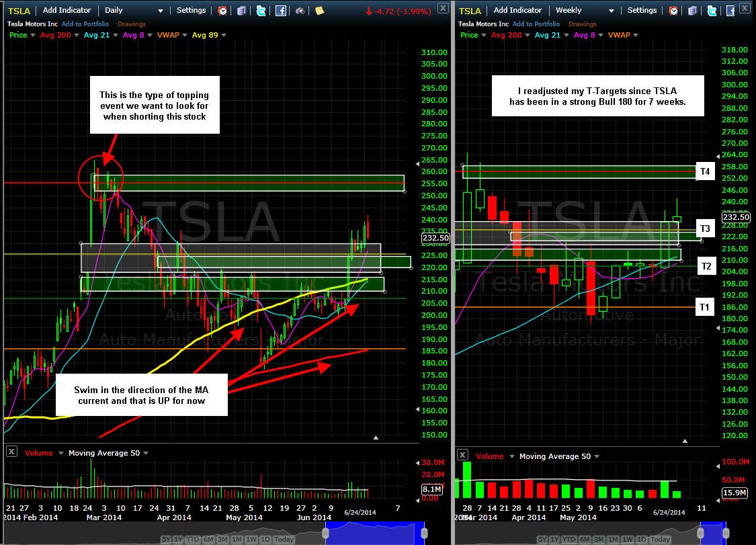Click the camera snapshot icon
The height and width of the screenshot is (545, 756).
pyautogui.click(x=300, y=11)
